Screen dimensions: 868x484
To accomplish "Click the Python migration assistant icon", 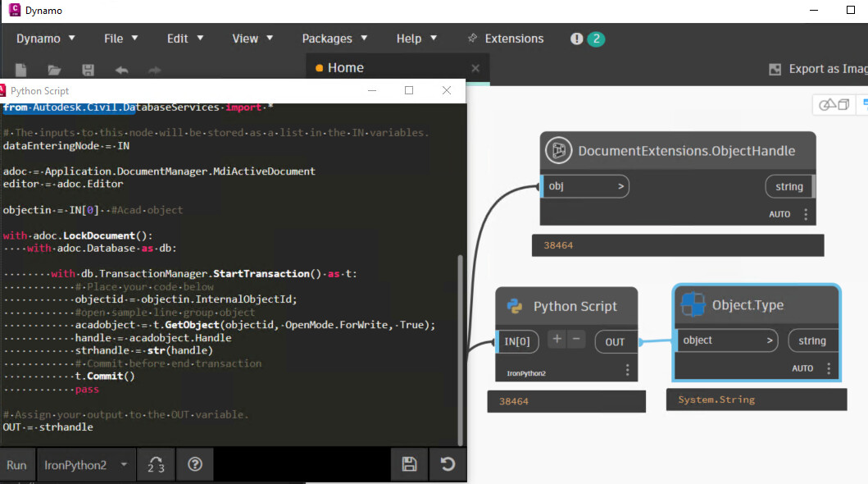I will click(x=156, y=464).
